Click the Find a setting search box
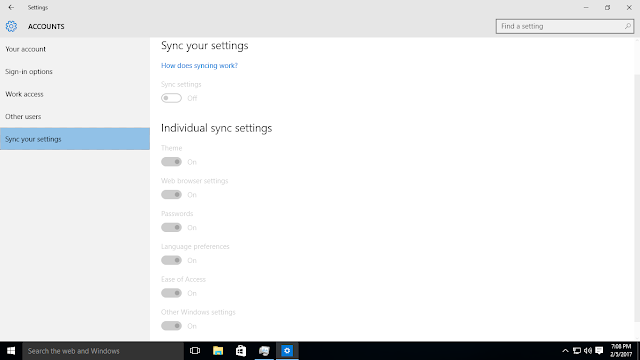This screenshot has height=360, width=640. [564, 26]
